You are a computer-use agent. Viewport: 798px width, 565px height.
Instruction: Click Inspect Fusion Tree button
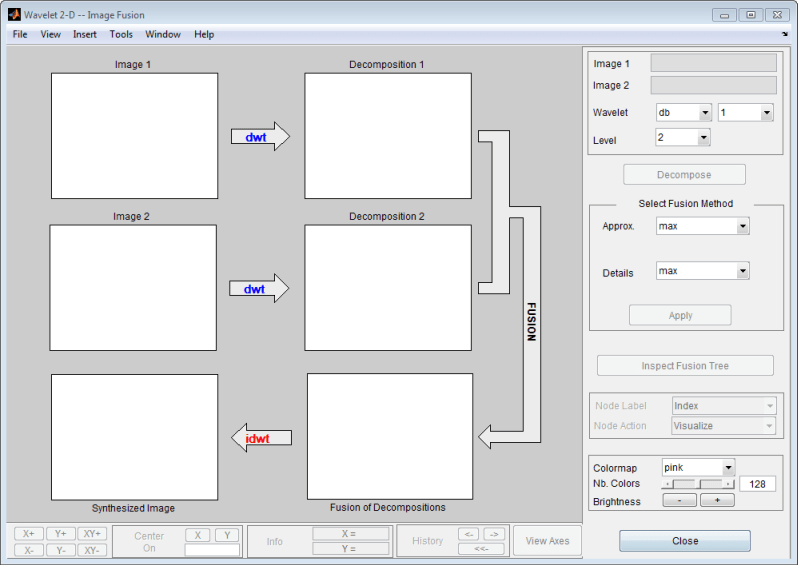(685, 365)
